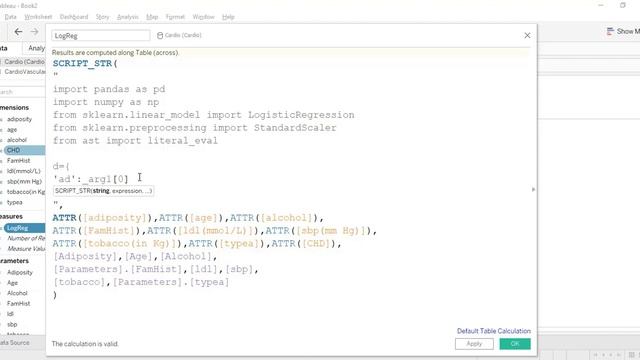
Task: Click ATTR([CHD]) in the formula
Action: (x=303, y=243)
